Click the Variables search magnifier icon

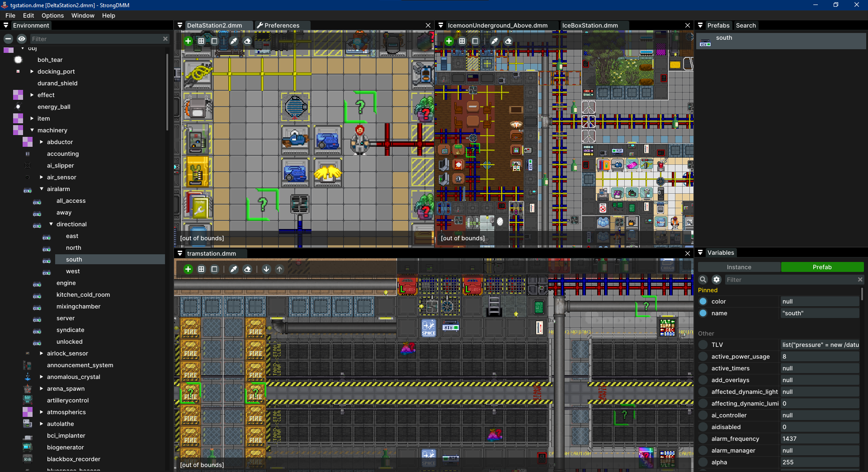click(x=703, y=280)
